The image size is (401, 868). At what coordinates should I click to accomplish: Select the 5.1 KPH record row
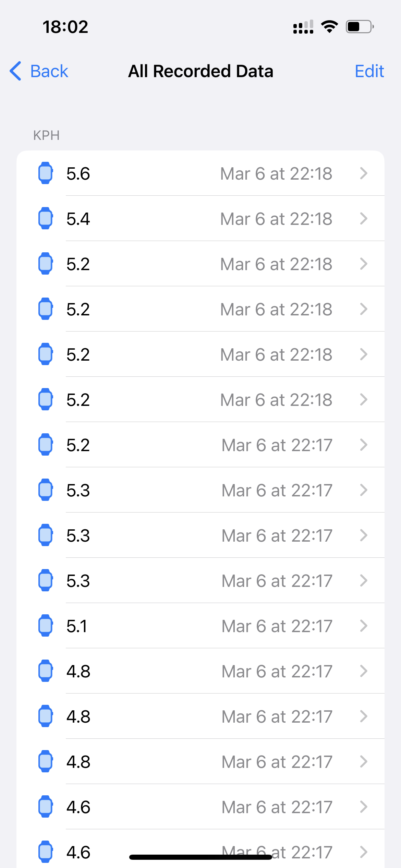(200, 626)
